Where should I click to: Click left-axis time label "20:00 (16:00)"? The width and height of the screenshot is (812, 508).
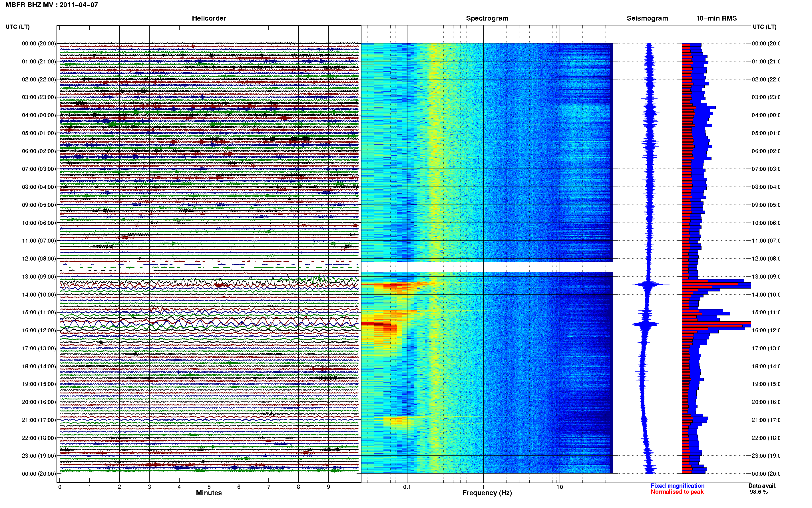point(39,402)
